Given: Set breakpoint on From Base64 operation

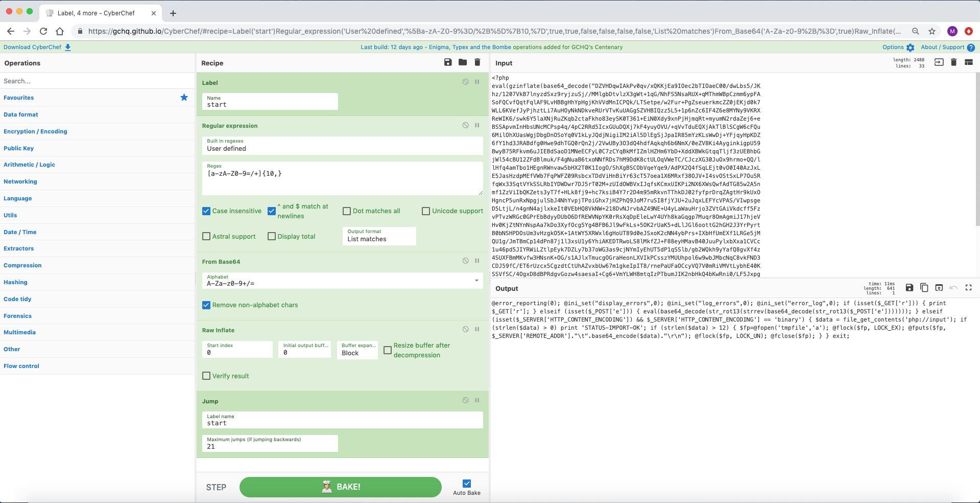Looking at the screenshot, I should [477, 261].
